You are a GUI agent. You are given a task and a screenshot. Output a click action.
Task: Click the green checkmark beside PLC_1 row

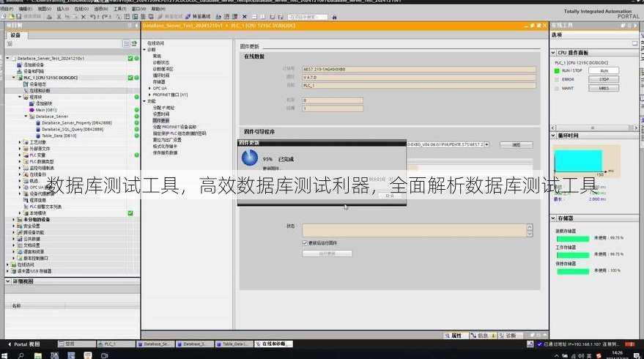point(130,78)
